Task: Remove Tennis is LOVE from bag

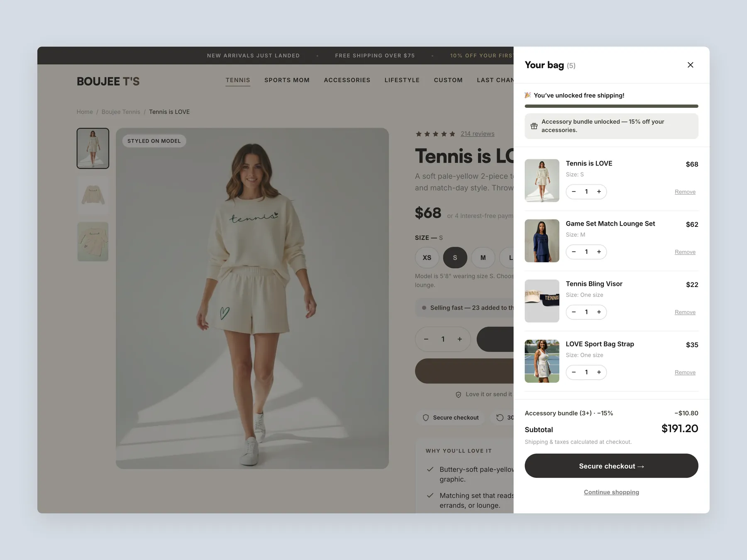Action: click(x=685, y=192)
